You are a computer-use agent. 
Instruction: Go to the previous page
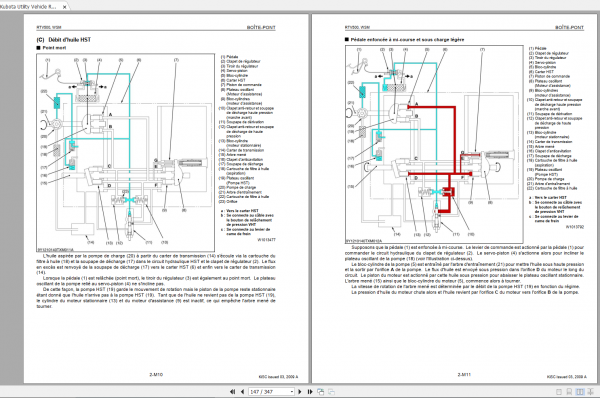pyautogui.click(x=242, y=391)
